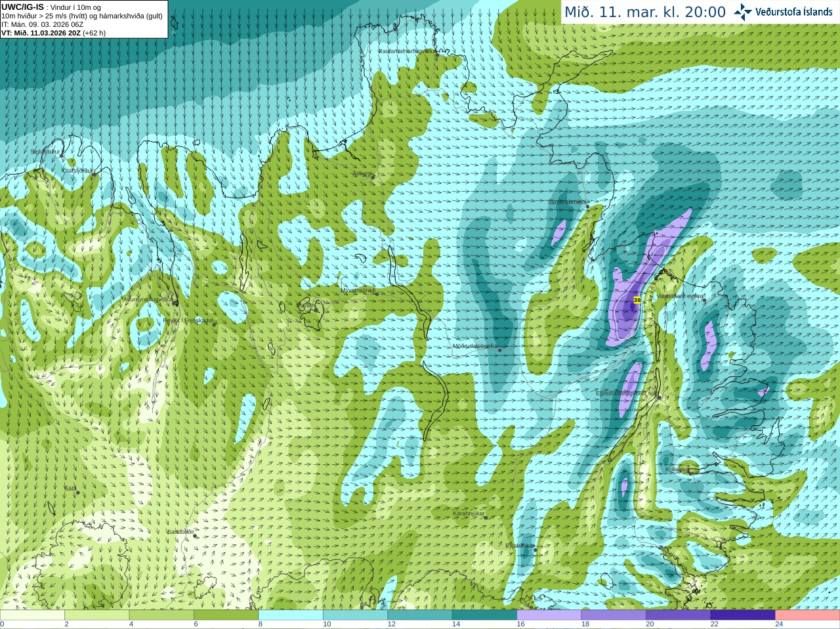Click the Kollaleira station label
This screenshot has height=629, width=840.
point(677,469)
